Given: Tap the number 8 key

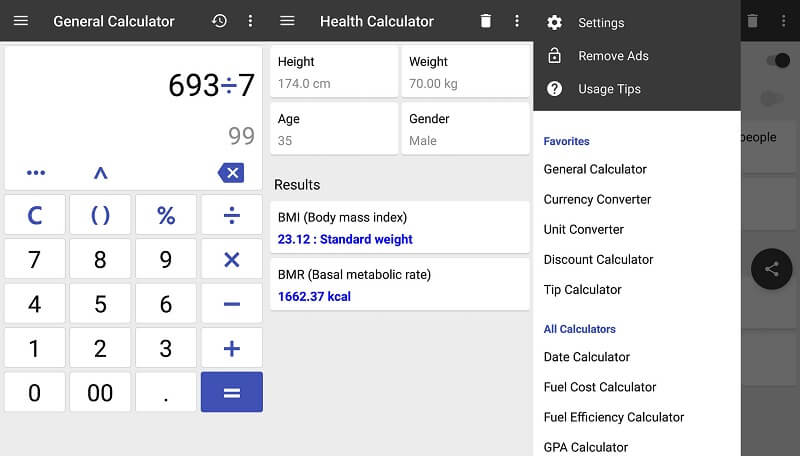Looking at the screenshot, I should tap(100, 260).
